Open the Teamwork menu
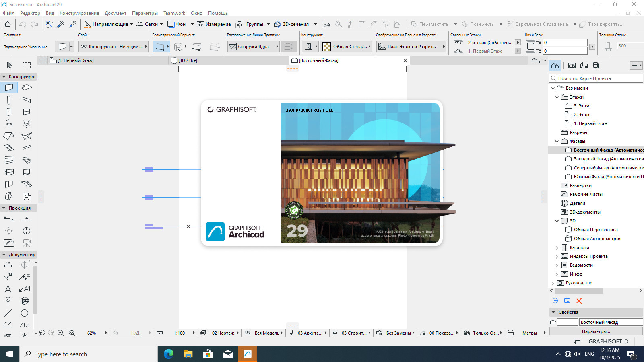 click(174, 13)
